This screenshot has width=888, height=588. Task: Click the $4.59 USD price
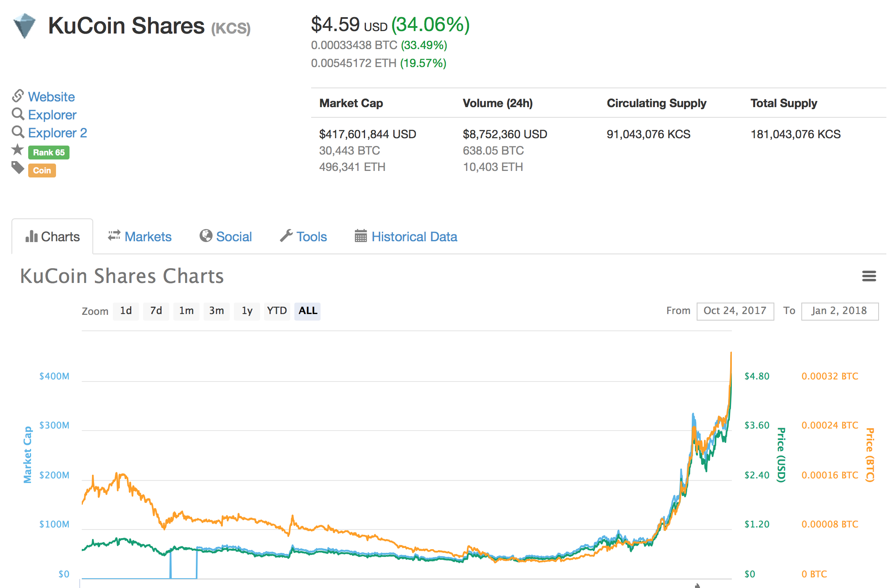349,25
